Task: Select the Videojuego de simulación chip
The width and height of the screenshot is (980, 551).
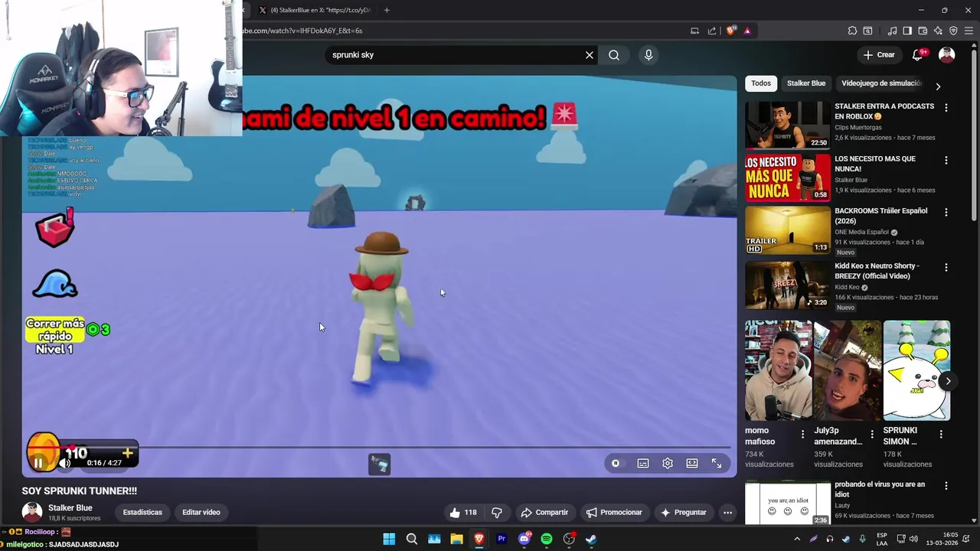Action: click(x=881, y=83)
